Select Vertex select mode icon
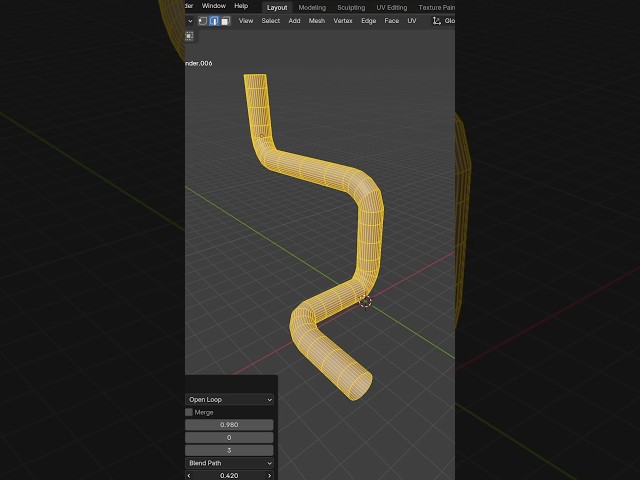Screen dimensions: 640x480 point(203,21)
